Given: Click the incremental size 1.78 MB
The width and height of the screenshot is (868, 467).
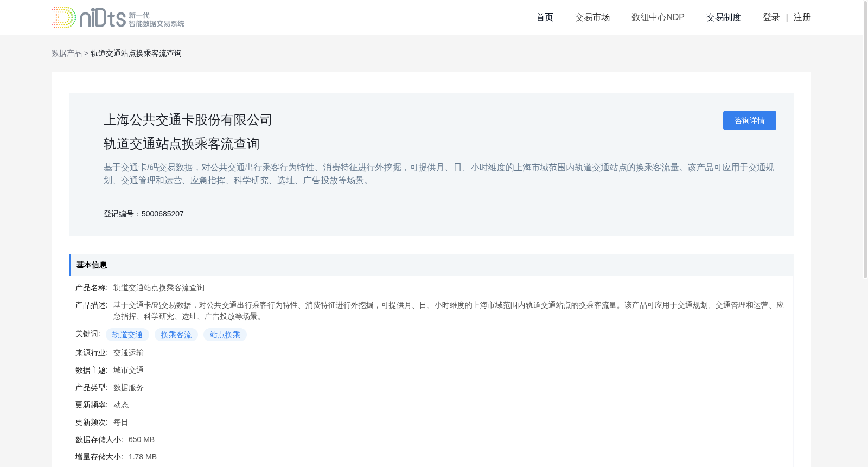Looking at the screenshot, I should [143, 457].
